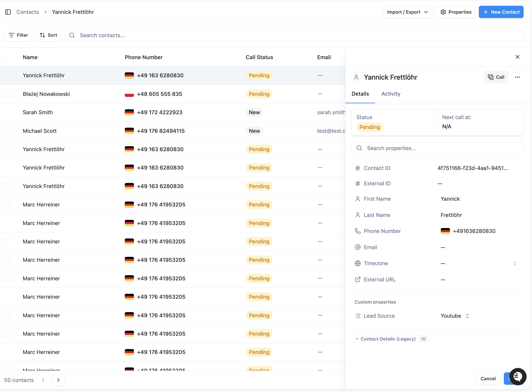Select all contacts with header checkbox

pos(8,57)
